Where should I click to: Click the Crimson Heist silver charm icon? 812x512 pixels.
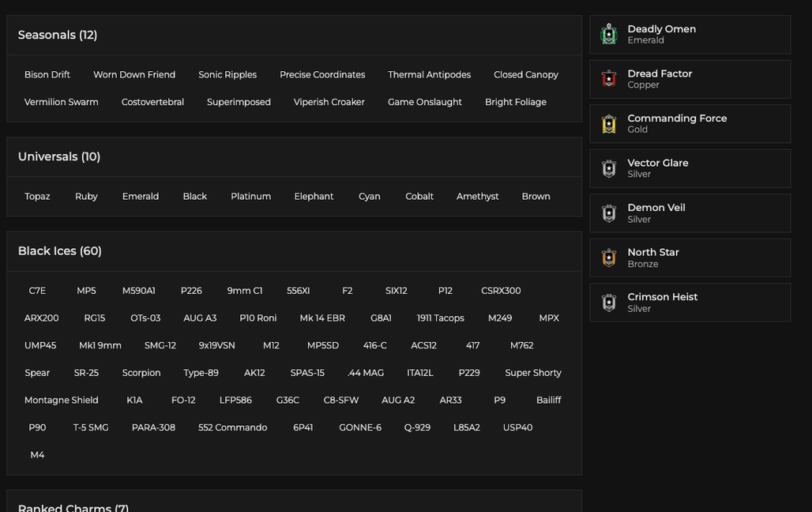609,302
